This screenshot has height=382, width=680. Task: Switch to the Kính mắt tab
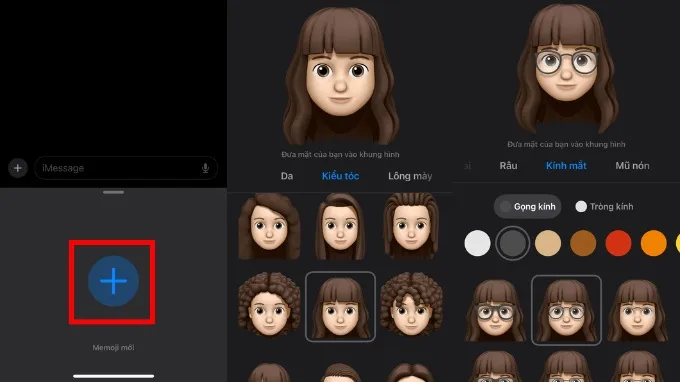(566, 166)
